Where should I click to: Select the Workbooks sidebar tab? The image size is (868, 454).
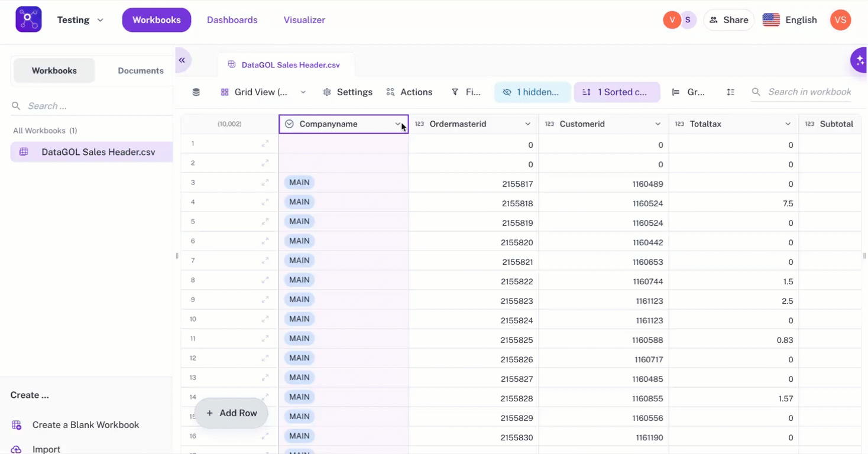pyautogui.click(x=54, y=70)
